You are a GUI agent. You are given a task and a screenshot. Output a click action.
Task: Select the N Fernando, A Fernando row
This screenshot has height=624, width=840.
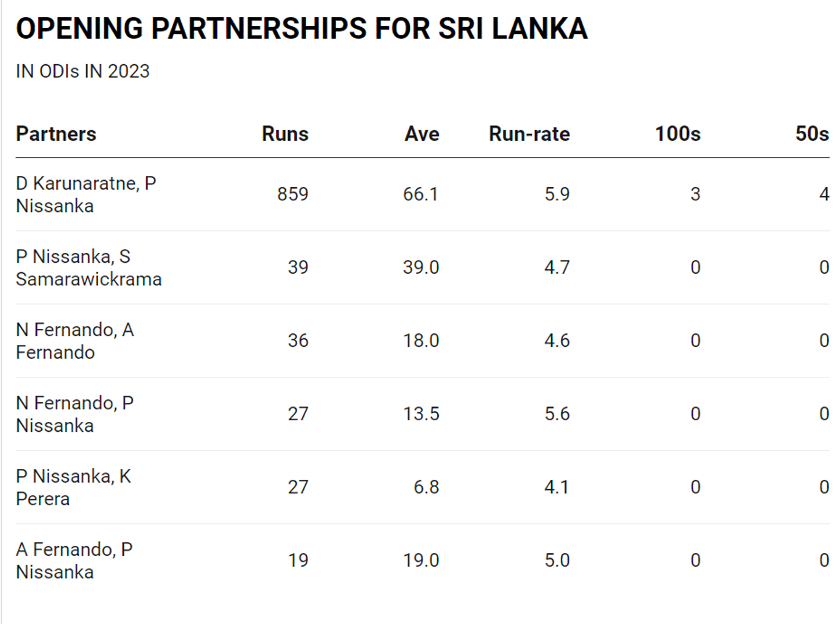[75, 341]
